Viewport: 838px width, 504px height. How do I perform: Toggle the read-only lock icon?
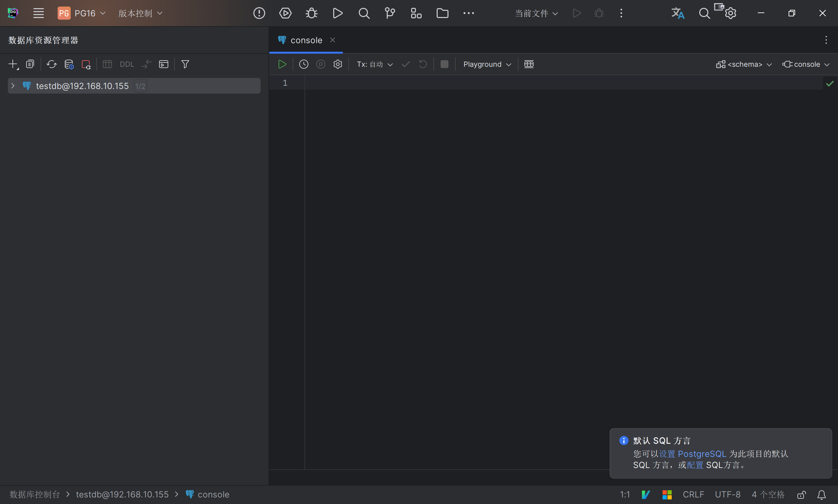coord(802,495)
